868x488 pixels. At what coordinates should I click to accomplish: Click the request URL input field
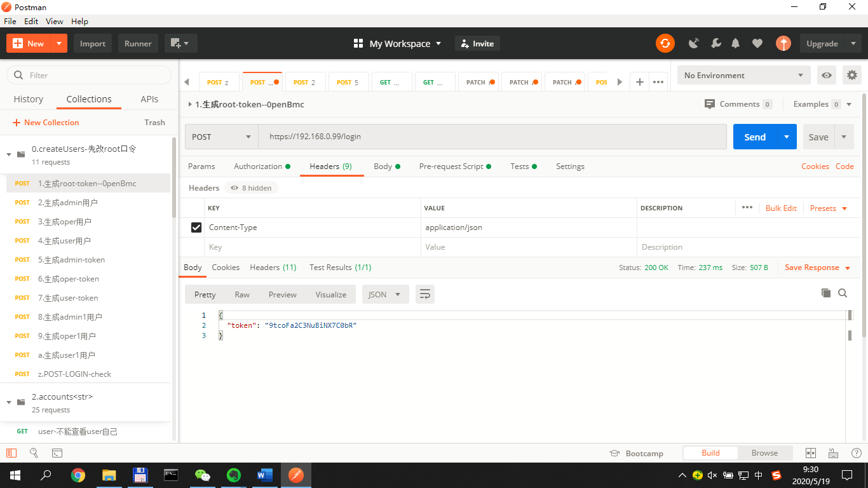coord(492,137)
